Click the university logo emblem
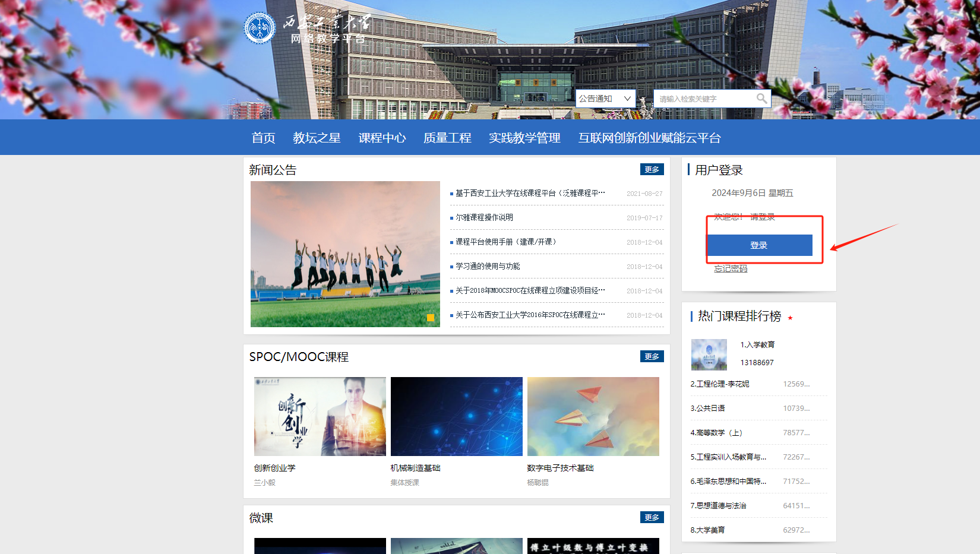 point(260,28)
